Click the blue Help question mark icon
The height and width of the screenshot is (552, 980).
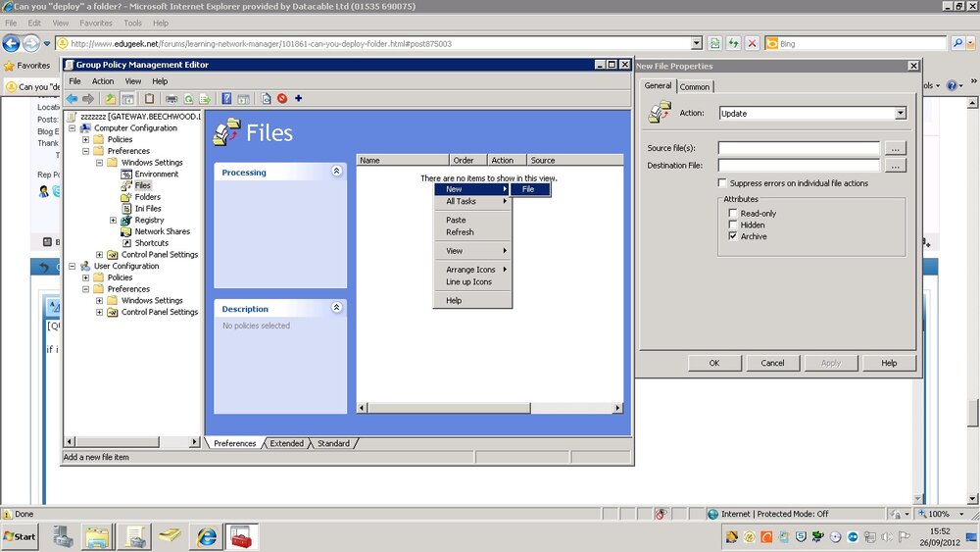(226, 99)
